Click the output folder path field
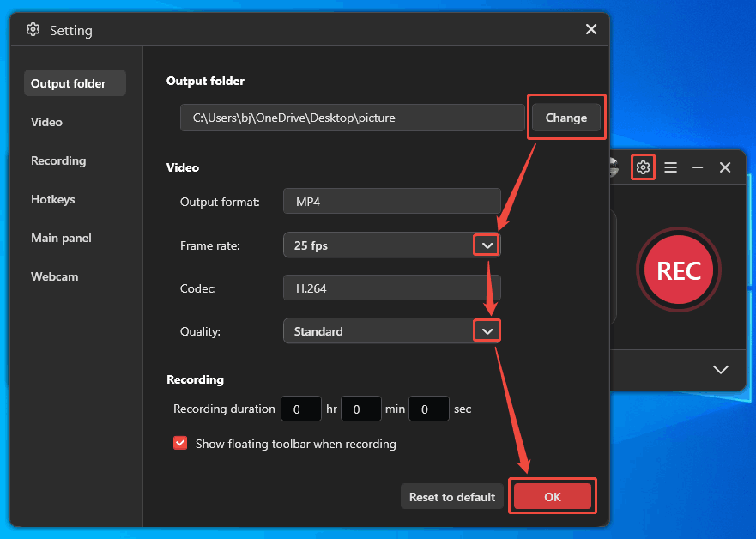The height and width of the screenshot is (539, 756). (352, 118)
